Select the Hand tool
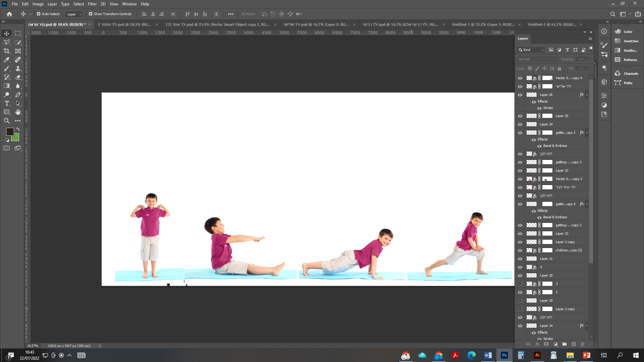The image size is (644, 362). (18, 112)
